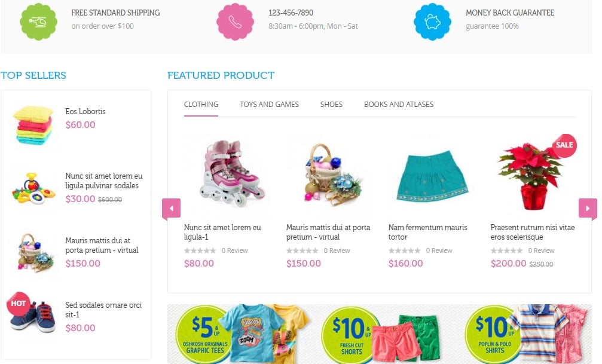Viewport: 602px width, 364px height.
Task: Go to previous featured products with left arrow
Action: 171,208
